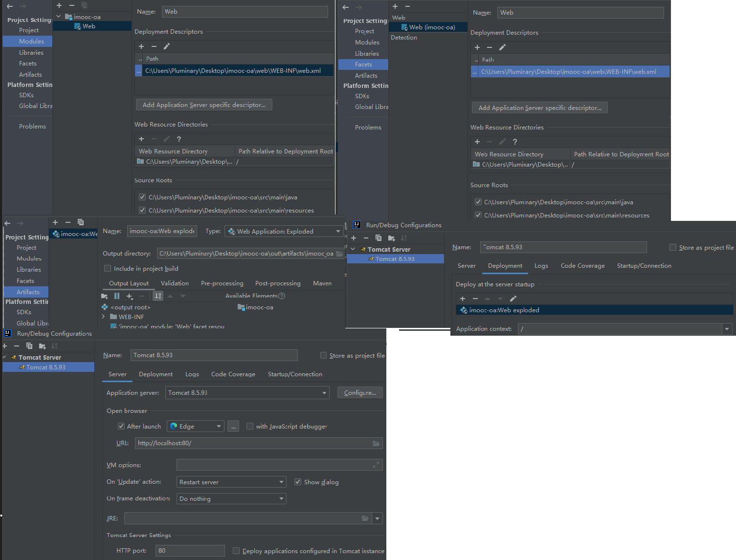Screen dimensions: 736x560
Task: Toggle src\main\resources source root in Facets pane
Action: 478,215
